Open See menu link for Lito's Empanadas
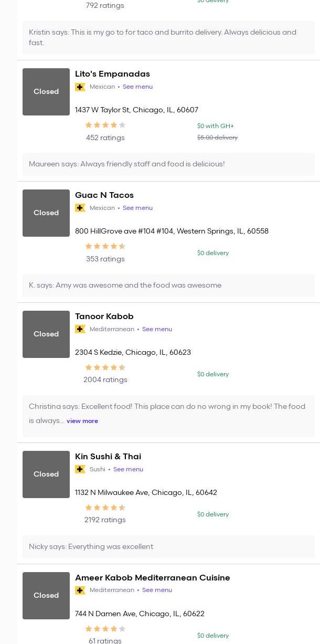 (x=137, y=87)
